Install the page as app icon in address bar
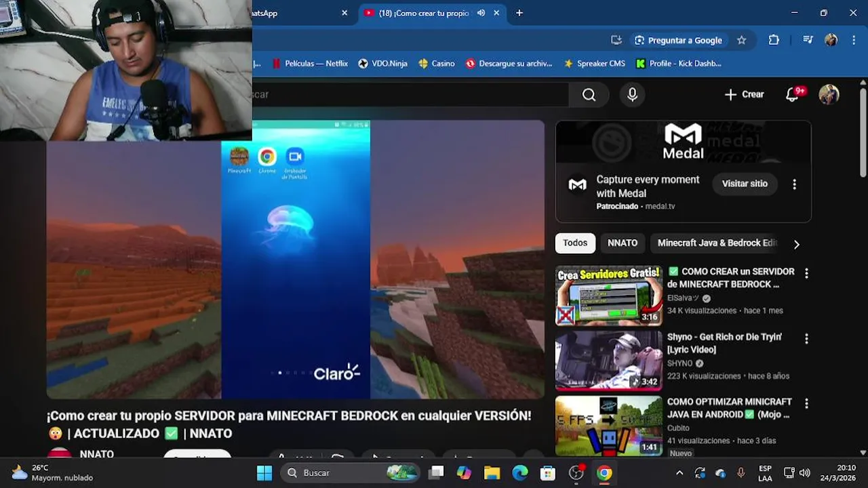868x488 pixels. pos(616,40)
